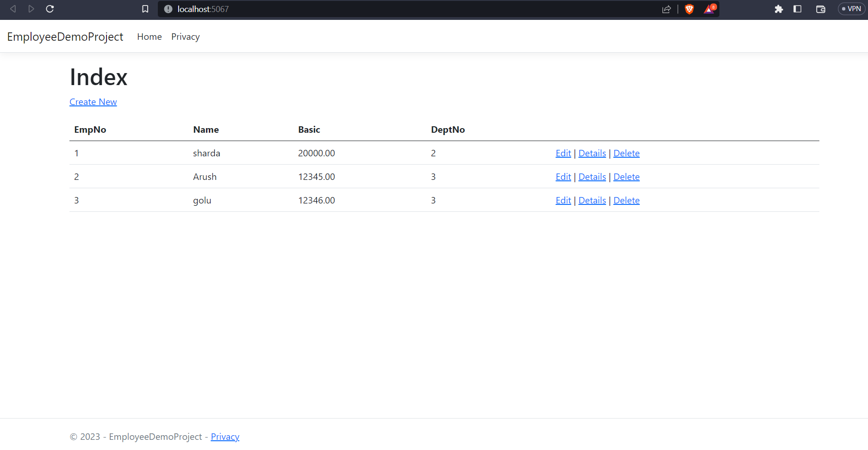
Task: View Details for employee Arush
Action: pyautogui.click(x=592, y=177)
